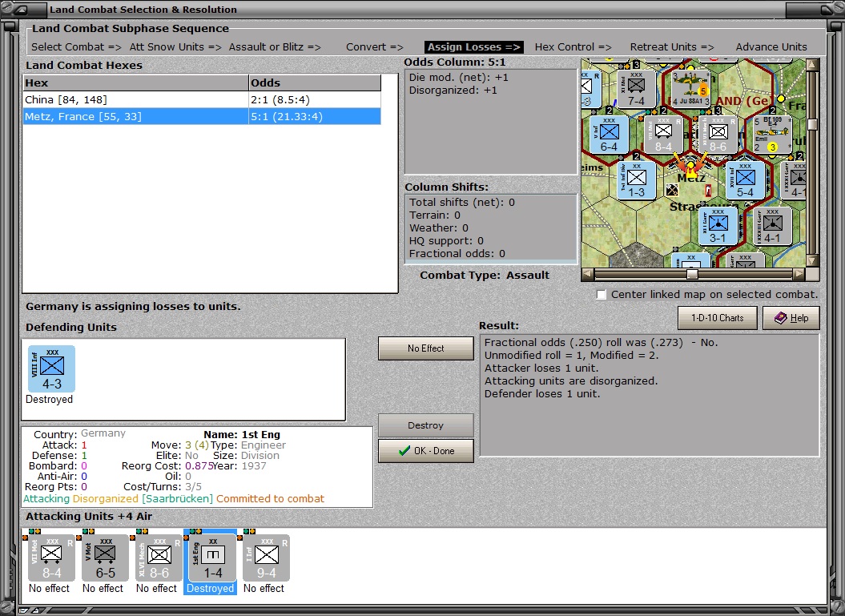The image size is (845, 616).
Task: Click the map horizontal scrollbar right arrow
Action: [x=799, y=274]
